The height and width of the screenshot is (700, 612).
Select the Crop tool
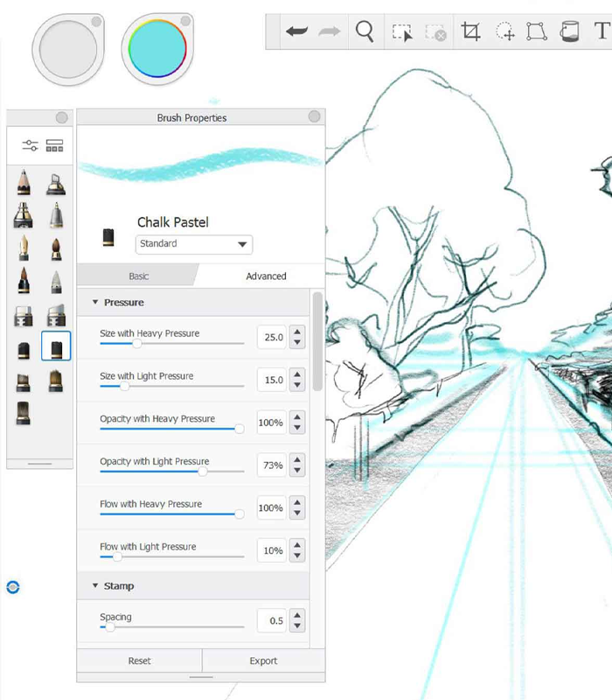coord(471,31)
